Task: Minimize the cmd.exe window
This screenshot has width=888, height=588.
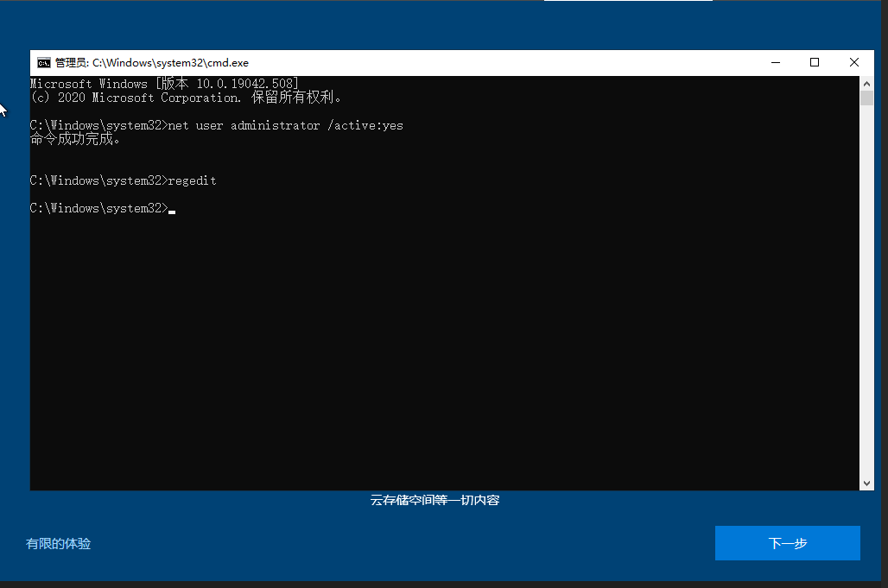Action: [776, 62]
